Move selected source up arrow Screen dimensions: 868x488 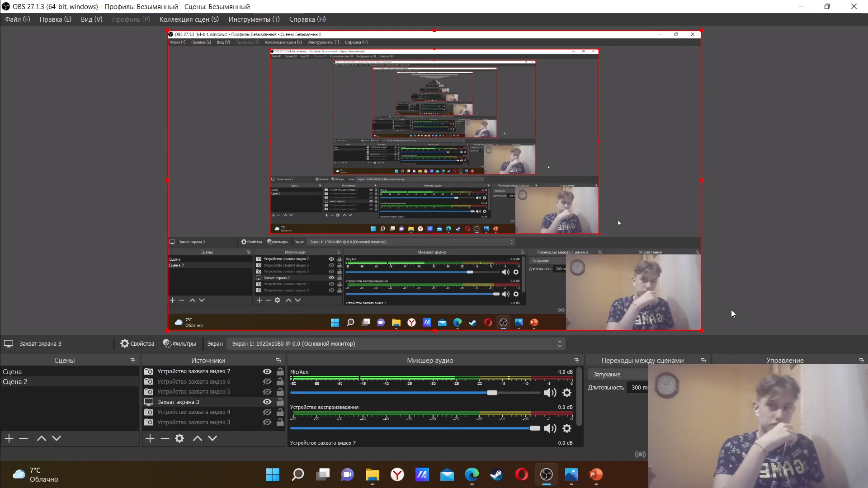198,438
